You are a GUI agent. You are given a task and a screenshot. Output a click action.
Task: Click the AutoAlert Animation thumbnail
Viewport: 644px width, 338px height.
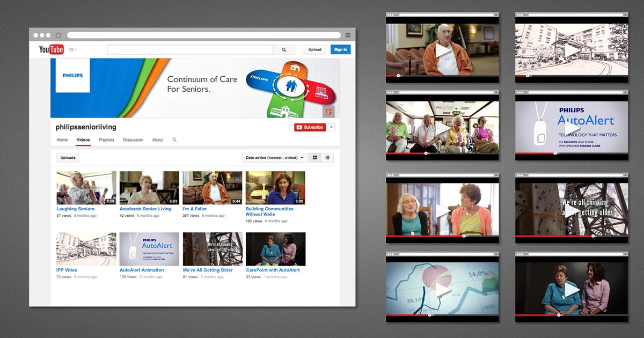pos(149,249)
